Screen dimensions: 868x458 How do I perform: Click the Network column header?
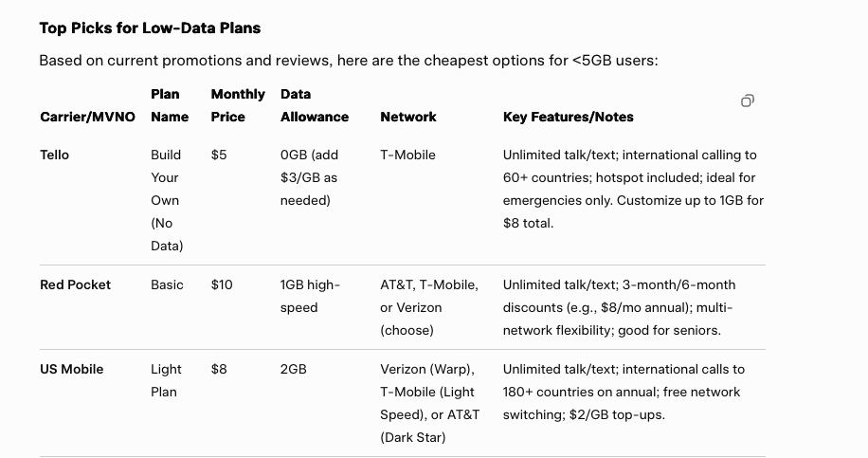click(408, 117)
